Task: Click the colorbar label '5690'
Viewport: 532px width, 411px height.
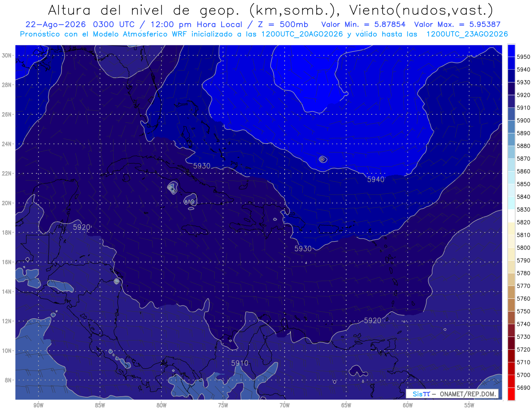Action: [524, 388]
